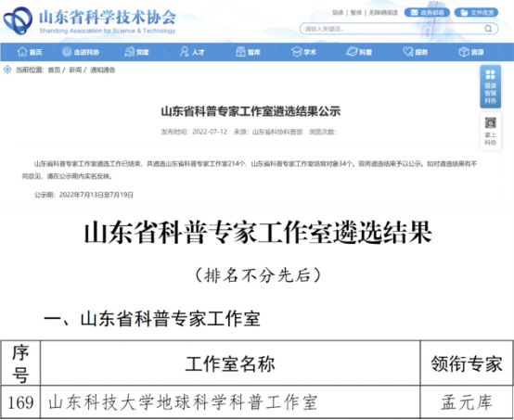Click the section heading 一、山东省科普专家工作室
Viewport: 514px width, 420px height.
coord(152,319)
